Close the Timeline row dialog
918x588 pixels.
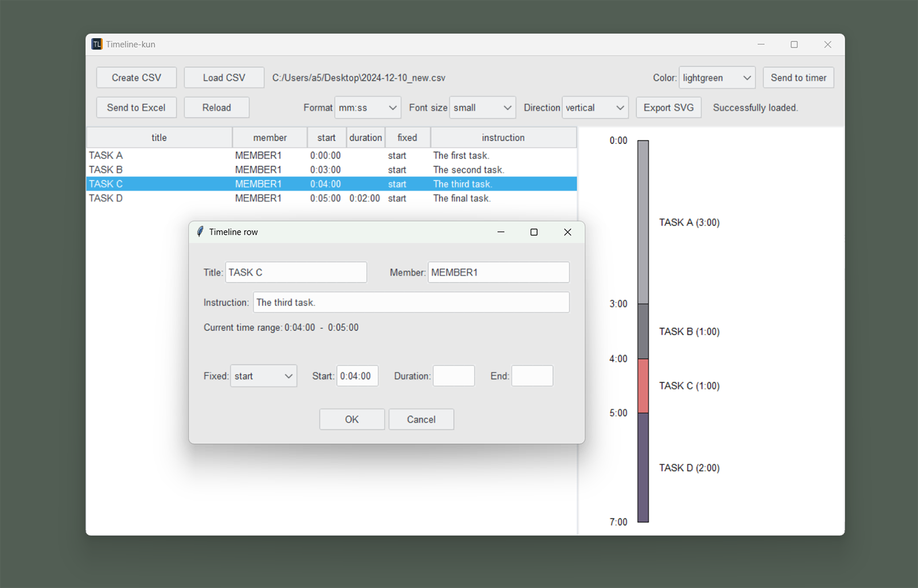[567, 232]
